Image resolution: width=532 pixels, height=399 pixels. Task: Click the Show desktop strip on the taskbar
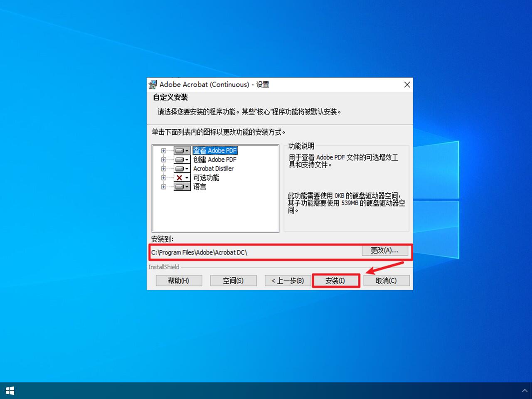[531, 391]
